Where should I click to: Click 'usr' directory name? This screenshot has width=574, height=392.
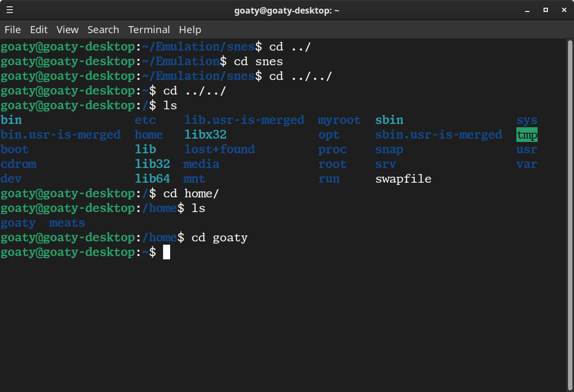pyautogui.click(x=527, y=150)
